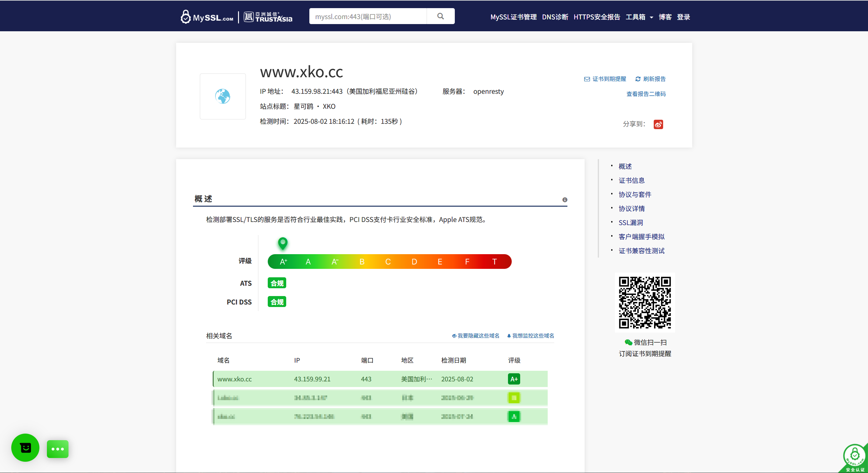Jump to 证书兼容性测试 section
Image resolution: width=868 pixels, height=473 pixels.
642,251
